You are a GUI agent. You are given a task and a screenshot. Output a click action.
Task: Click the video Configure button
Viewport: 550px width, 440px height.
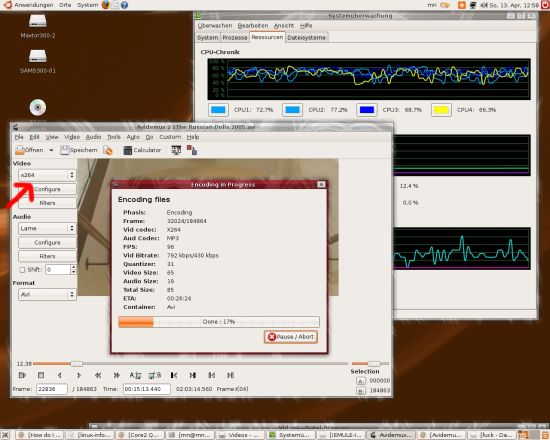pos(47,189)
